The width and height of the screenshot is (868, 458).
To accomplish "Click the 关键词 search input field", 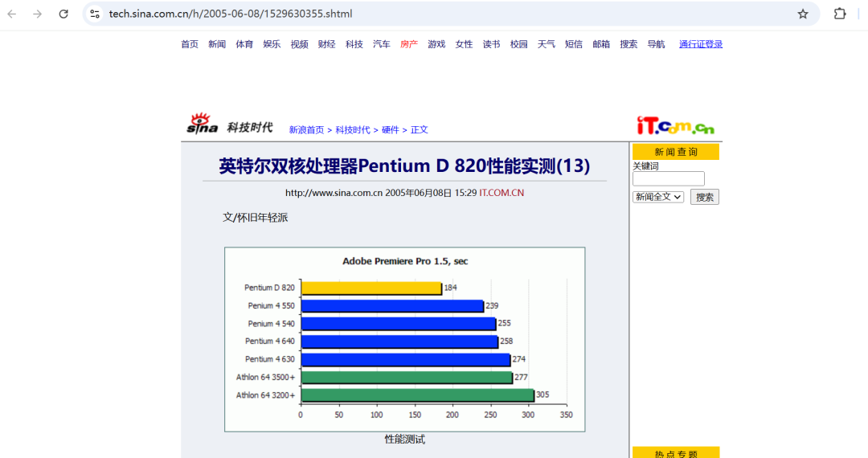I will click(x=668, y=178).
